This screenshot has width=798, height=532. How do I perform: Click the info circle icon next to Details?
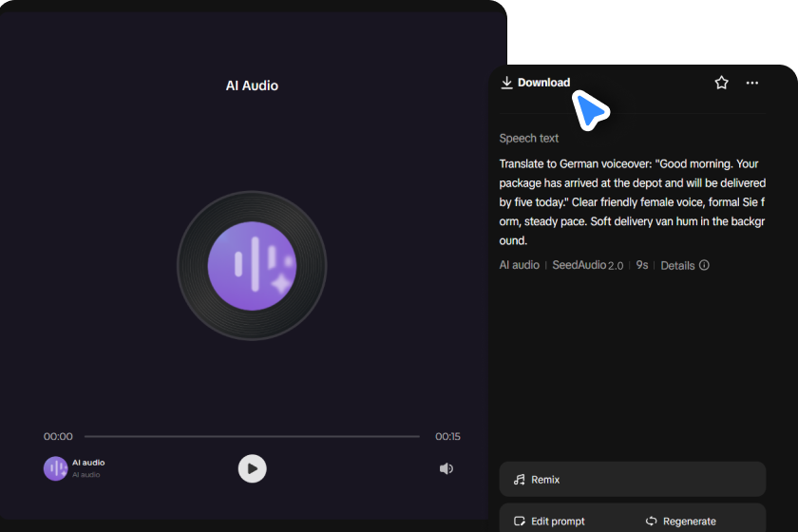(x=704, y=265)
